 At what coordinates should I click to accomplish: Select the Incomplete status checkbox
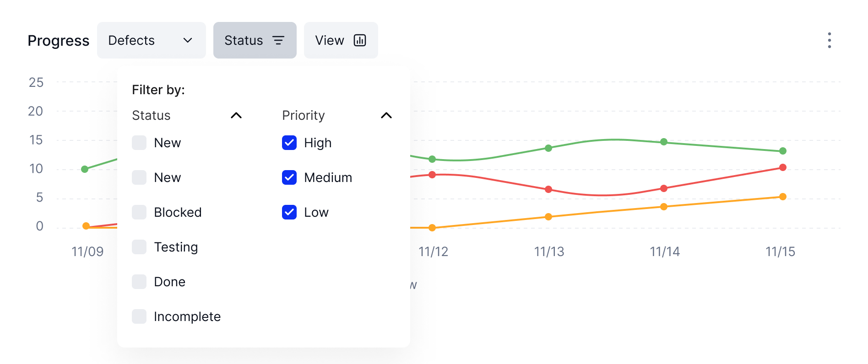tap(139, 316)
